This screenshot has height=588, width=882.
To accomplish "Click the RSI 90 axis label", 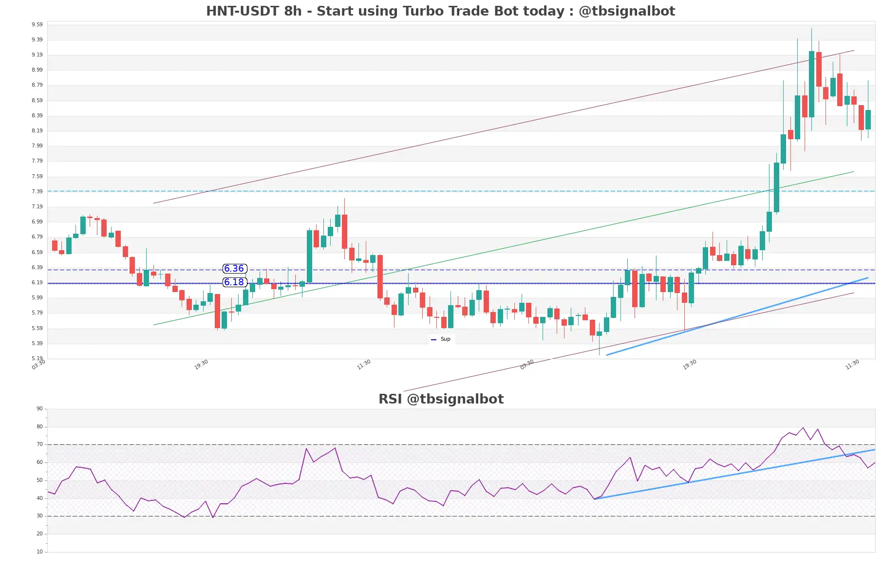I will pyautogui.click(x=39, y=408).
